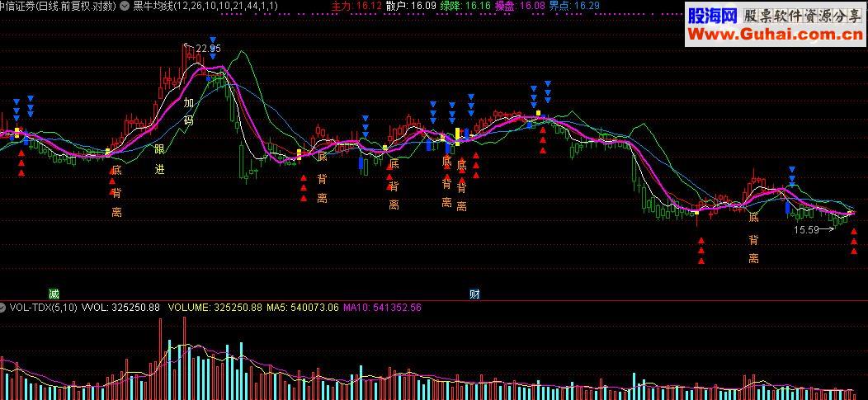Click the green 减 event marker icon
The image size is (868, 400).
coord(53,294)
